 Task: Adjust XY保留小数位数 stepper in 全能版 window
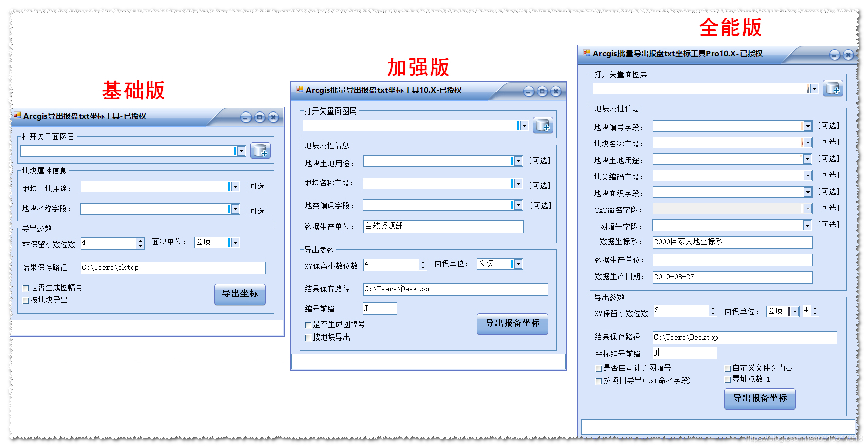[x=713, y=311]
